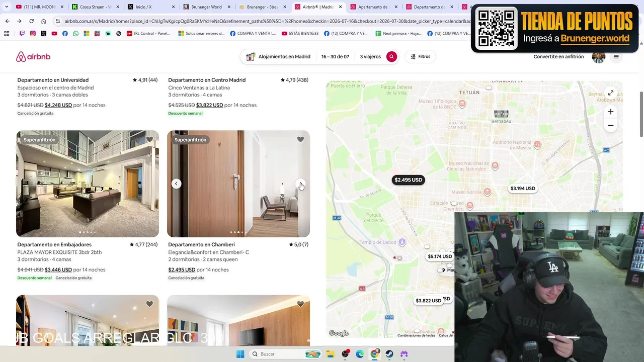Reload the page with refresh icon
The image size is (644, 362).
(x=31, y=21)
